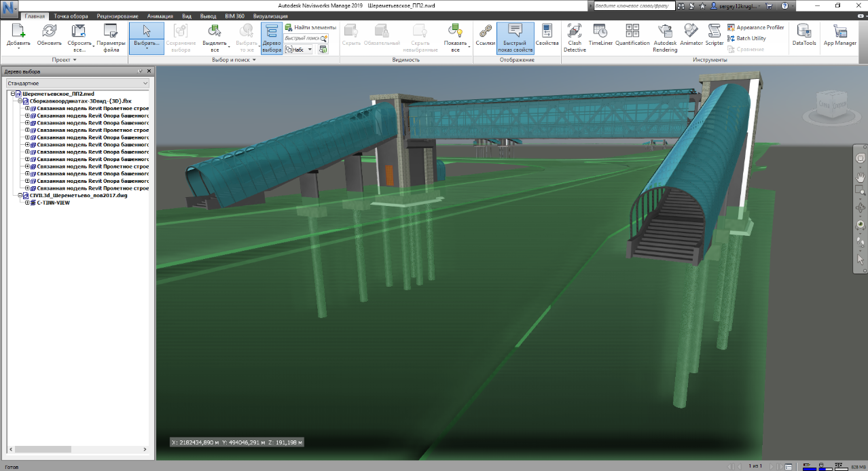Toggle the Свойства properties window
Image resolution: width=868 pixels, height=471 pixels.
(547, 37)
